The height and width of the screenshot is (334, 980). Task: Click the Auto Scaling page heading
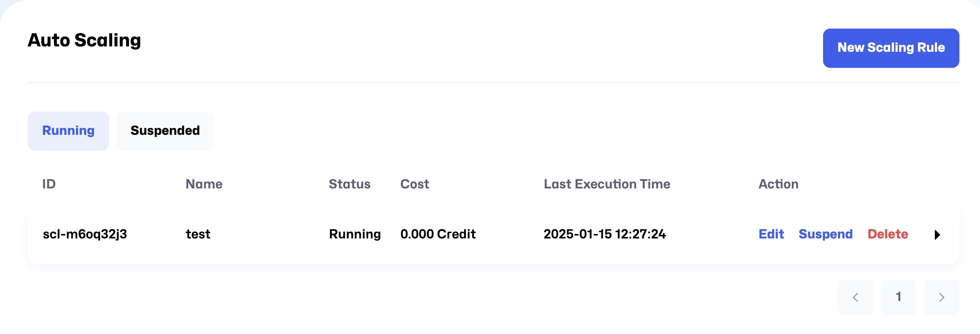click(84, 41)
